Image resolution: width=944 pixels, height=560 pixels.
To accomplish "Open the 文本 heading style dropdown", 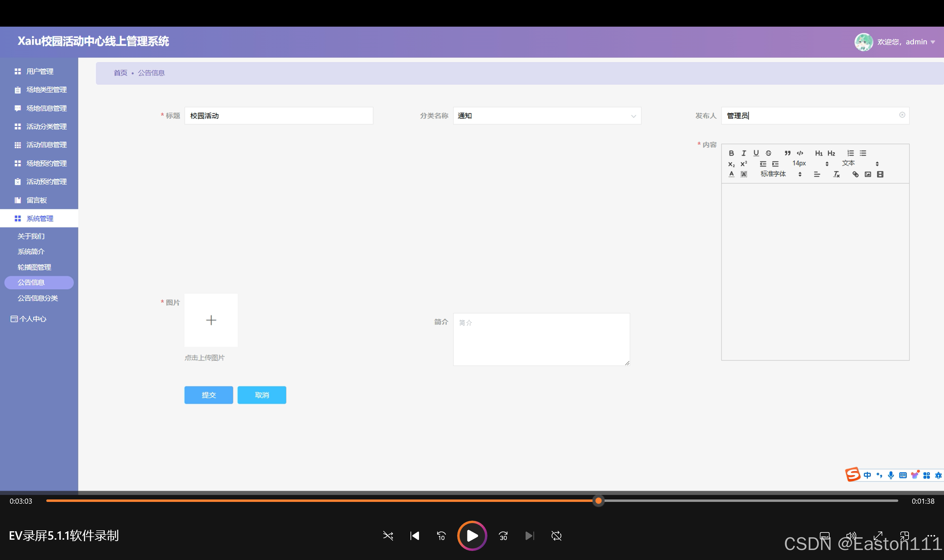I will point(860,163).
